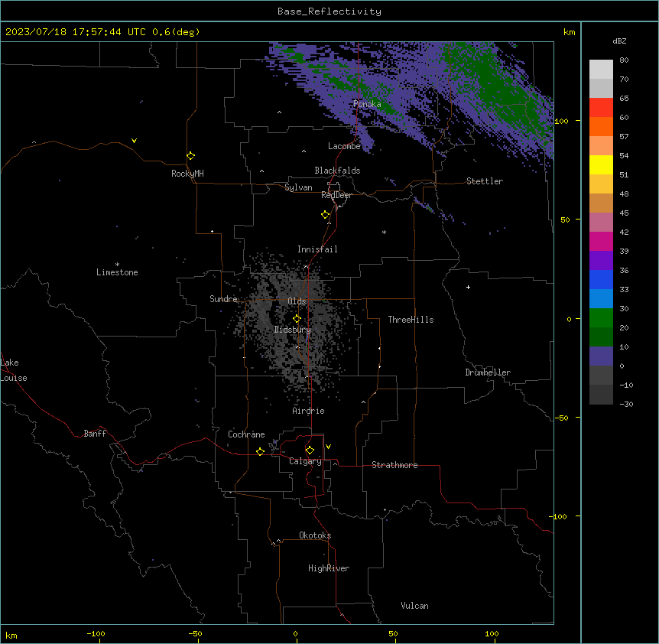Click the Base_Reflectivity title
Viewport: 659px width, 644px height.
pyautogui.click(x=329, y=11)
